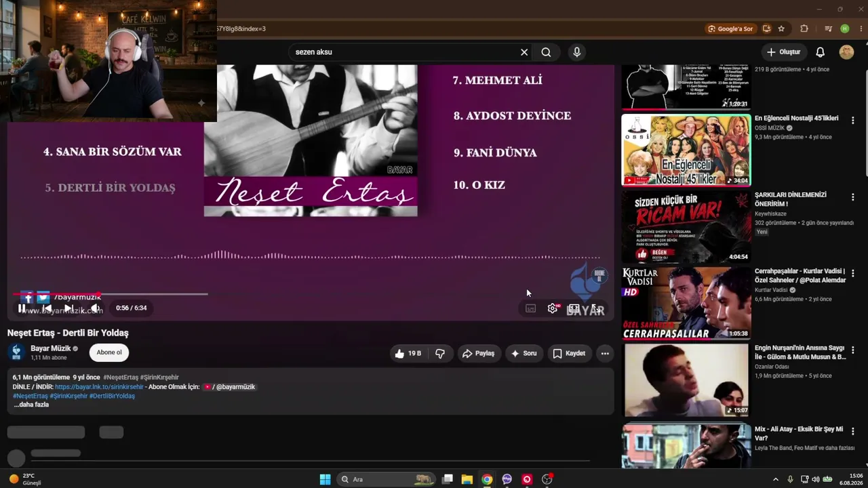The image size is (868, 488).
Task: Switch the player to theater mode
Action: click(574, 308)
